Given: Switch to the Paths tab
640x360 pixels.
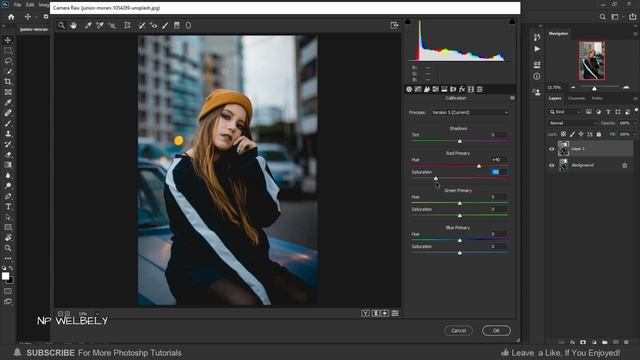Looking at the screenshot, I should pyautogui.click(x=597, y=98).
